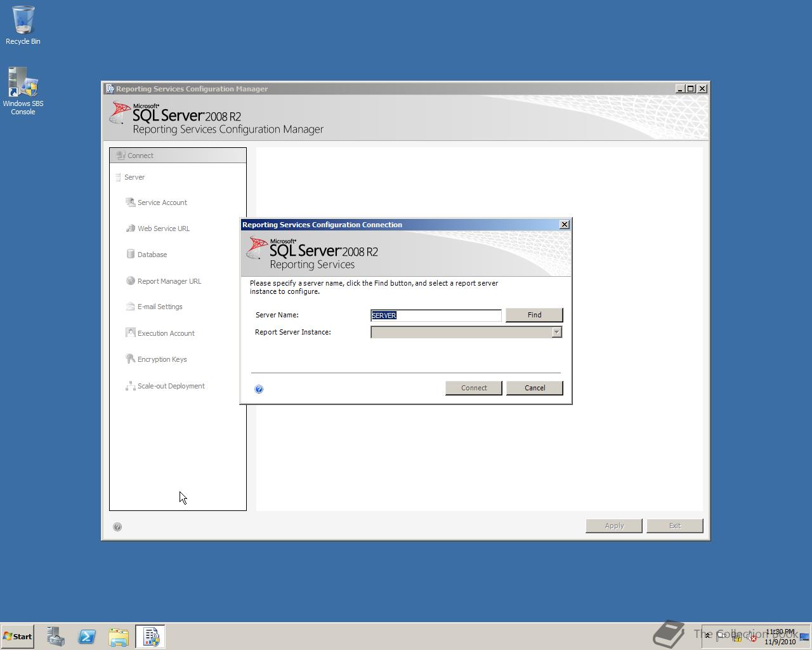Click the Server icon in the sidebar
812x650 pixels.
pos(118,177)
